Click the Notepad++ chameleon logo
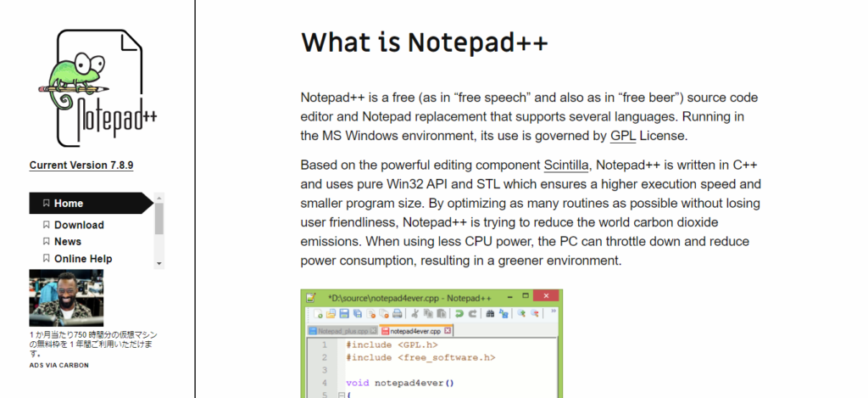868x398 pixels. click(x=98, y=88)
